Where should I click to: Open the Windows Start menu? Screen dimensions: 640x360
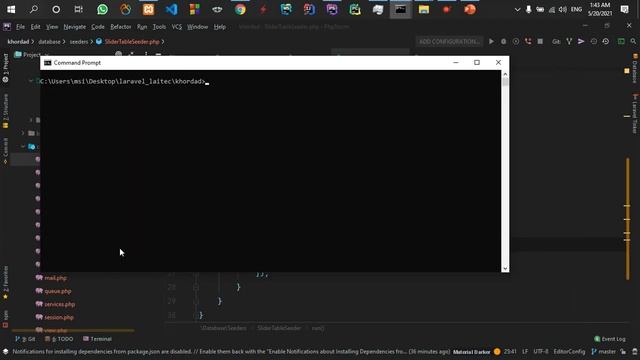[11, 9]
